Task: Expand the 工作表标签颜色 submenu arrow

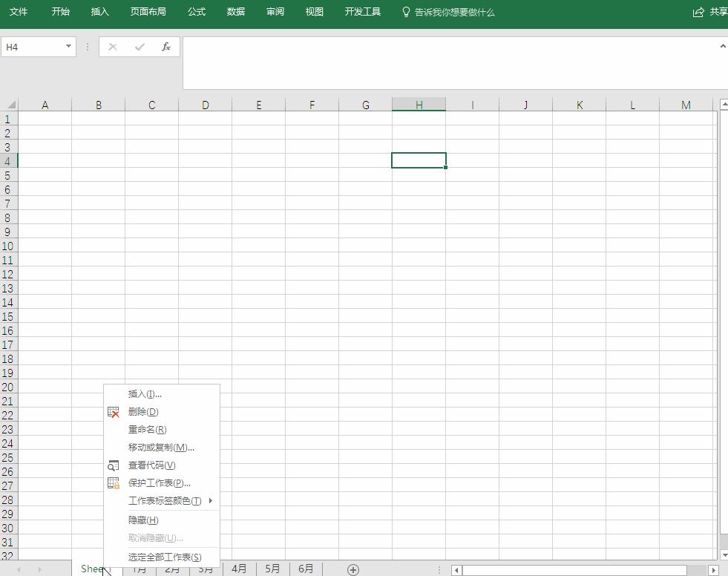Action: pos(210,501)
